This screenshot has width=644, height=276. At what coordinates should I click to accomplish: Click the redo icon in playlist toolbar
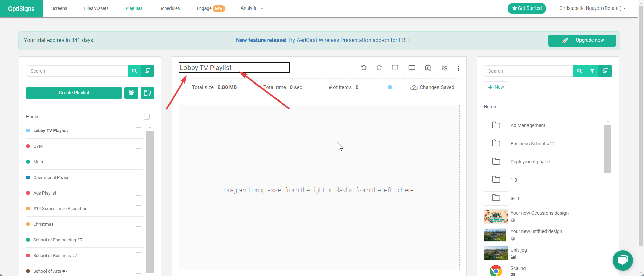[x=379, y=68]
